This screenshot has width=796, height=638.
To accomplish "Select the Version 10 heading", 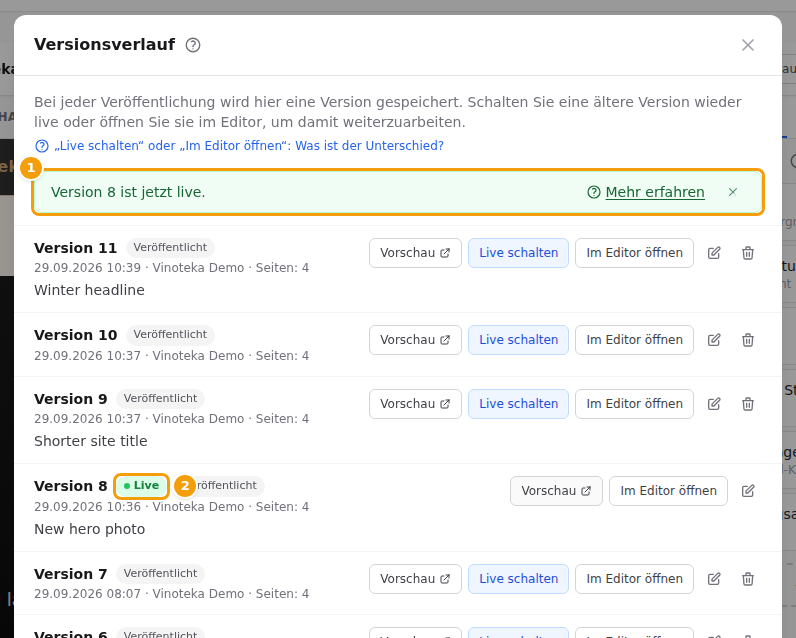I will tap(76, 335).
